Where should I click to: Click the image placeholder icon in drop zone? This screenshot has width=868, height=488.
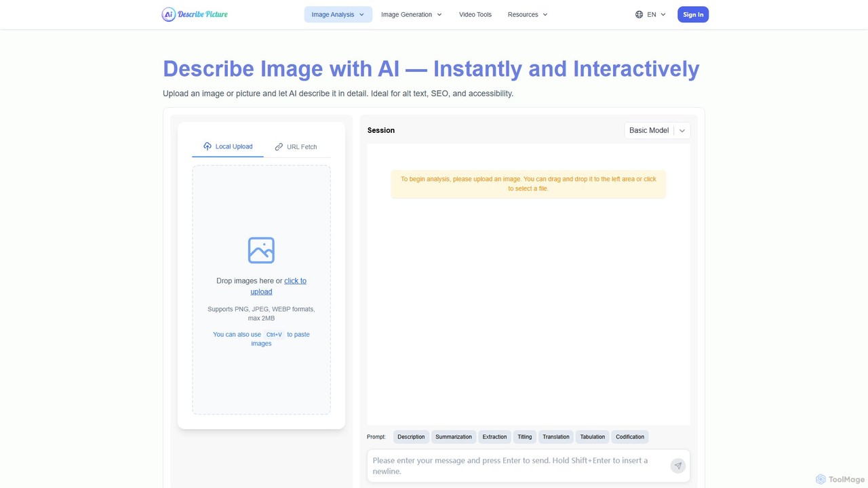tap(261, 250)
